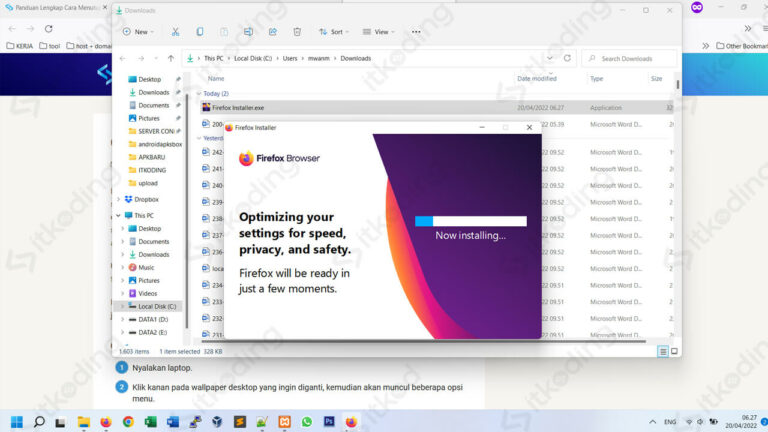768x432 pixels.
Task: Open the three-dots See more menu
Action: pyautogui.click(x=416, y=32)
